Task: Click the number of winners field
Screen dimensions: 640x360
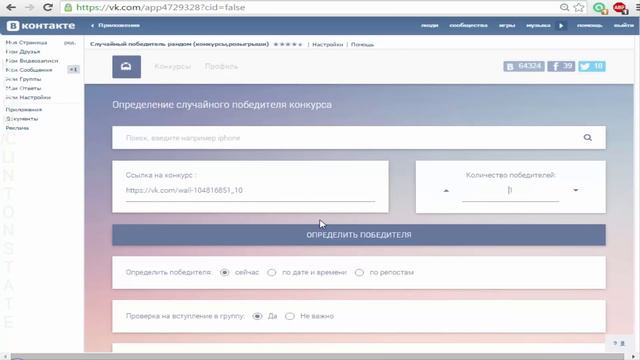Action: tap(510, 191)
